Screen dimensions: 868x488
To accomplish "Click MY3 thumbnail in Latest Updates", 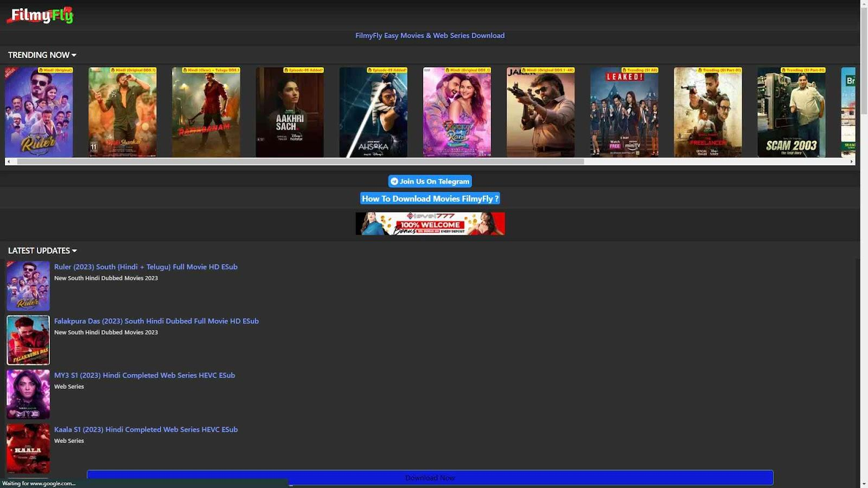I will pos(28,395).
